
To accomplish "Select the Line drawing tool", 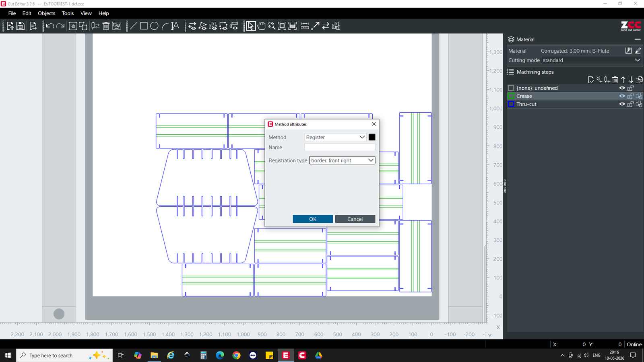I will coord(133,26).
